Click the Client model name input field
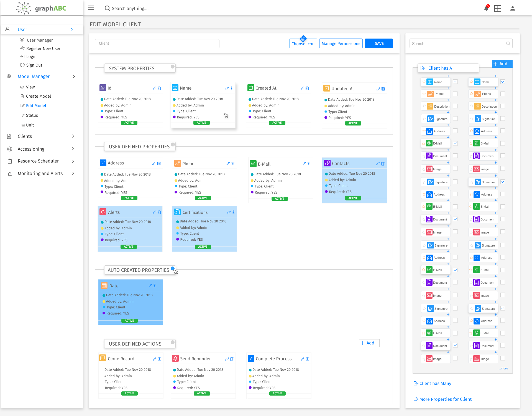The width and height of the screenshot is (532, 416). point(157,44)
